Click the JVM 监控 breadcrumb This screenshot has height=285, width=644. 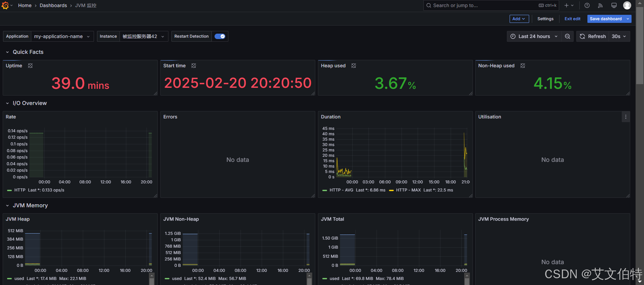click(x=86, y=5)
